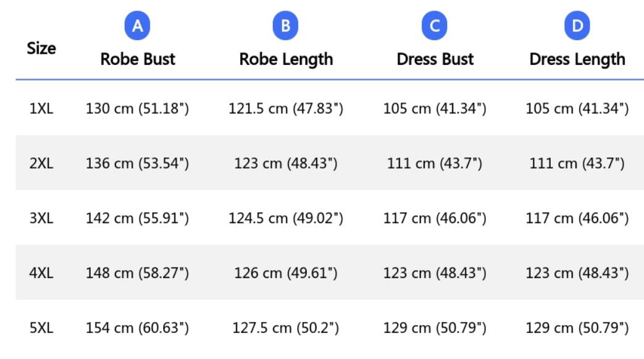Click the 130 cm (51.18") robe bust cell
644x359 pixels.
(137, 109)
